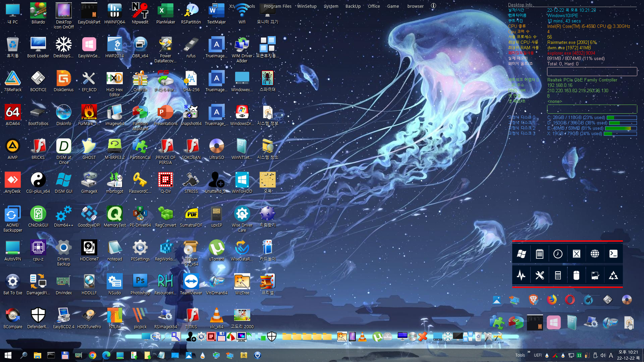
Task: Open the HWiNFO64 desktop icon
Action: [x=114, y=13]
